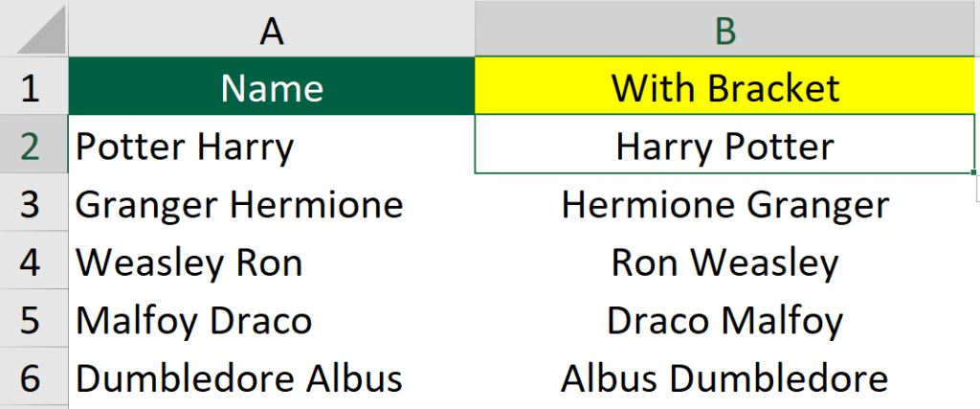Click the Select All corner triangle
Image resolution: width=980 pixels, height=409 pixels.
[40, 33]
